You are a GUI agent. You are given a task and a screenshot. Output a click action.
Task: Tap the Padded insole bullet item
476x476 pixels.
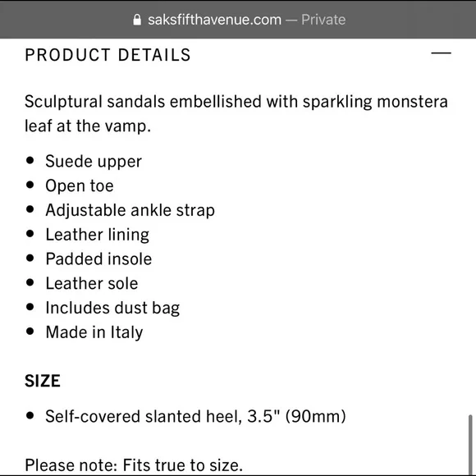pos(98,259)
